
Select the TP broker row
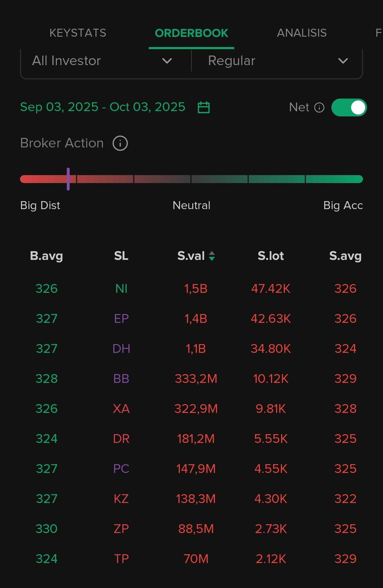(x=121, y=559)
